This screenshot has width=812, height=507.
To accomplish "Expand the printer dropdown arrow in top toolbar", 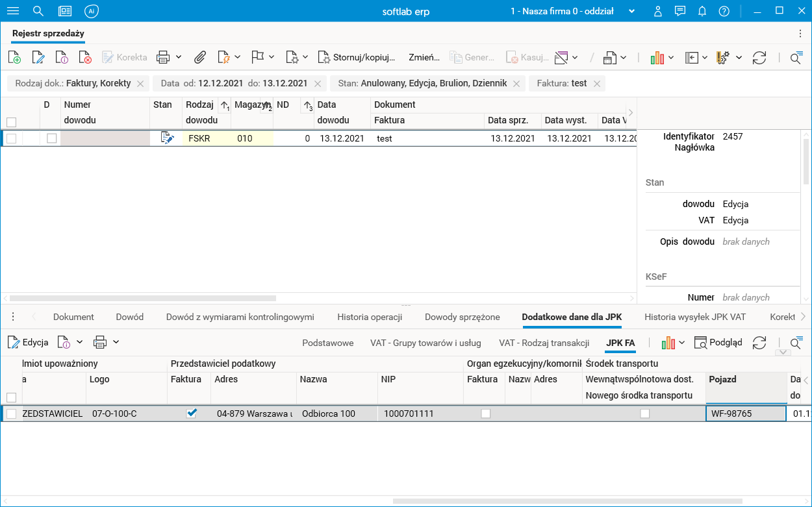I will tap(179, 57).
